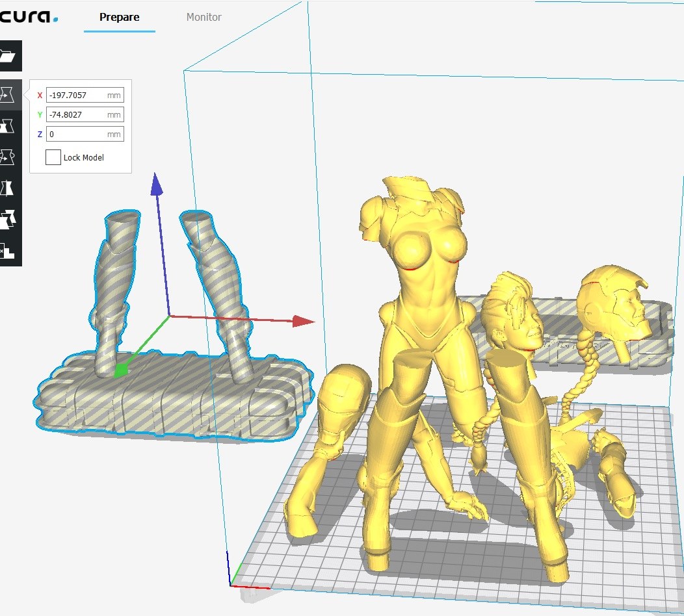This screenshot has width=684, height=616.
Task: Select the selected legs-and-base model
Action: tap(174, 392)
